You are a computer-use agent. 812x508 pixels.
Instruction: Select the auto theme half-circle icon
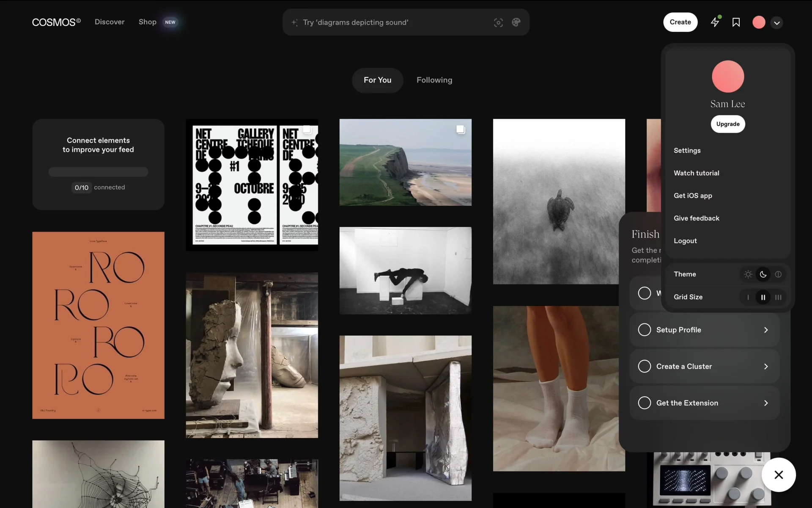[778, 274]
